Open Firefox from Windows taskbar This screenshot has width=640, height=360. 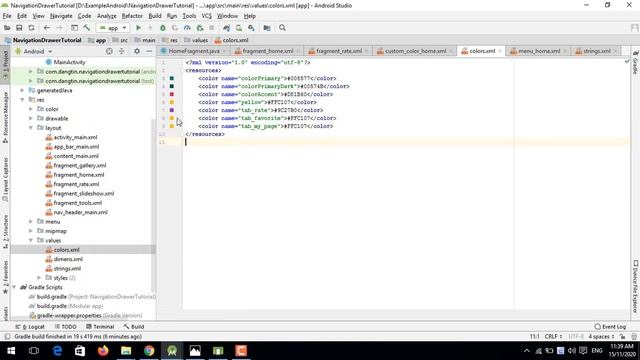pos(103,351)
